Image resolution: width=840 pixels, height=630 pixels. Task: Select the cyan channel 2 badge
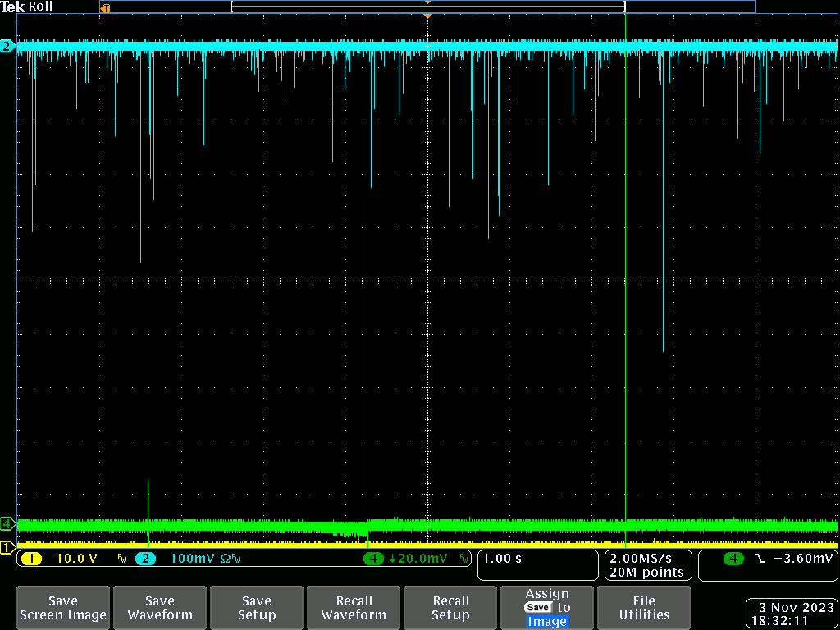pyautogui.click(x=144, y=559)
